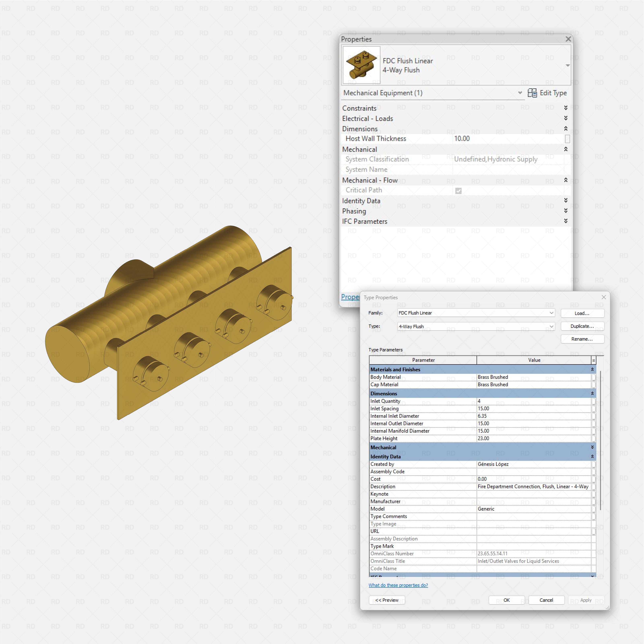Collapse the Materials and Finishes group

click(592, 369)
